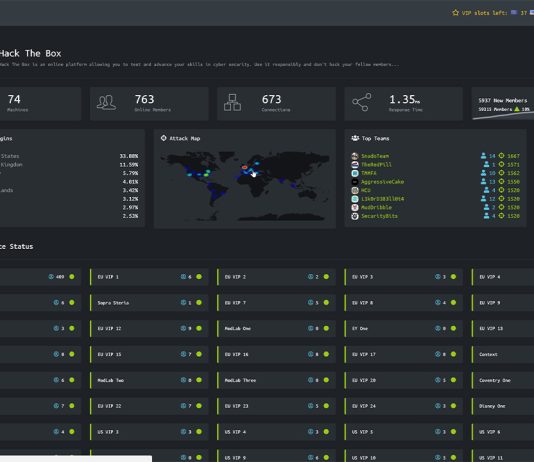This screenshot has width=534, height=462.
Task: Click the Online Members people icon
Action: tap(106, 102)
